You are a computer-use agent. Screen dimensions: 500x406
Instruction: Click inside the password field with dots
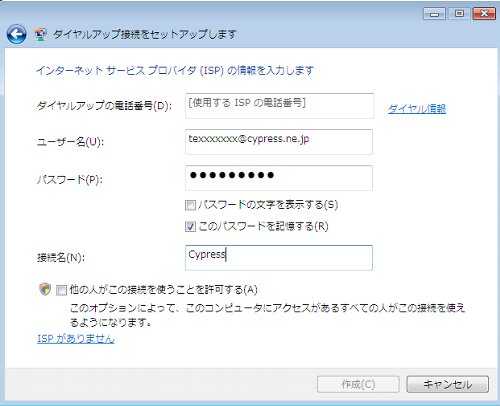pos(279,178)
